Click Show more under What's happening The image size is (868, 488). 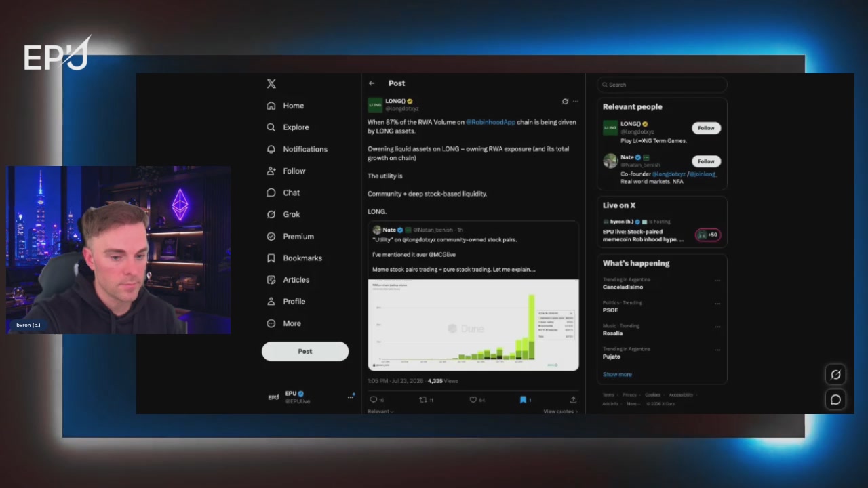(617, 374)
